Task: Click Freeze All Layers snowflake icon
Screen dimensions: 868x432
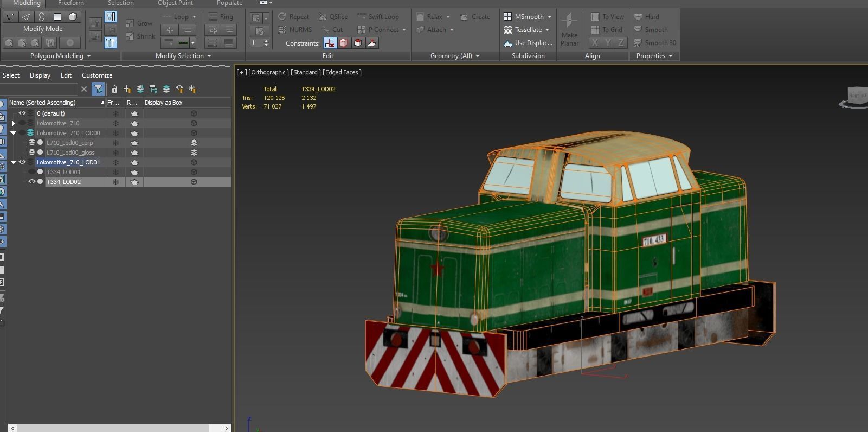Action: 192,89
